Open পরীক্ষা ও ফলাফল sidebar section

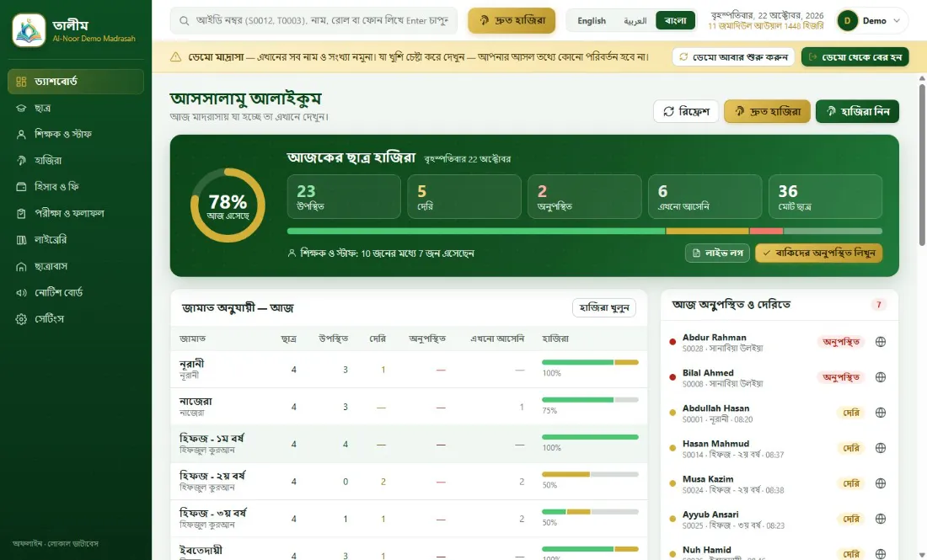(76, 213)
